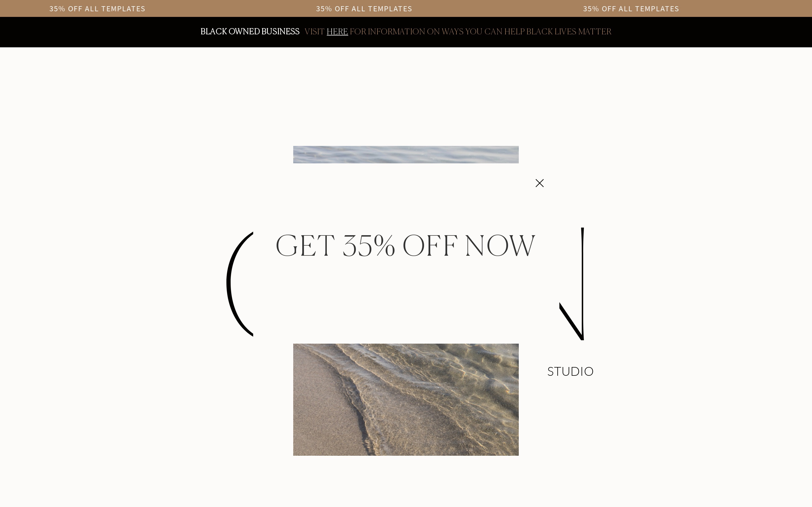
Task: Click the 35% figure in the popup heading
Action: pyautogui.click(x=369, y=246)
